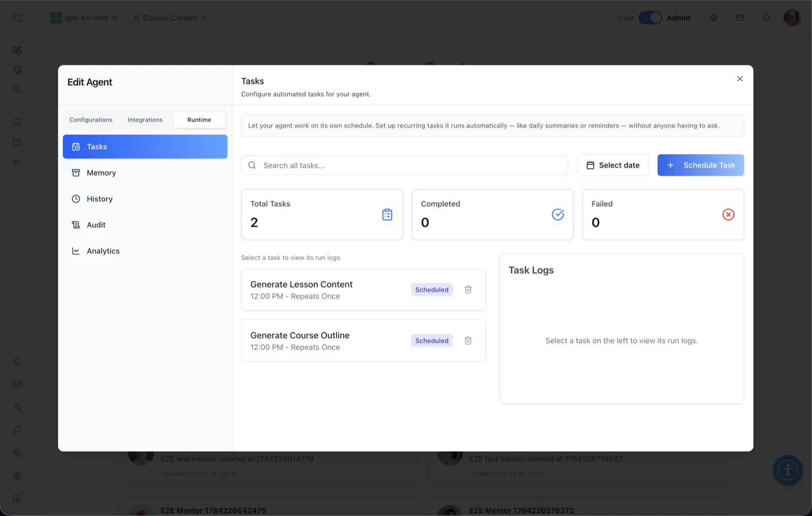Viewport: 812px width, 516px height.
Task: Open E2E Mentor 1784226642475 in background
Action: (x=213, y=510)
